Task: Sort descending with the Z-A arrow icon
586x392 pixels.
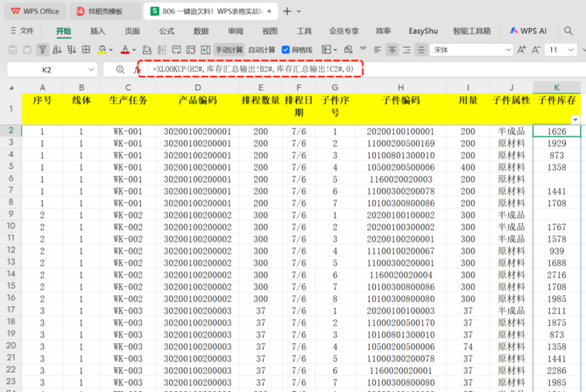Action: pos(72,50)
